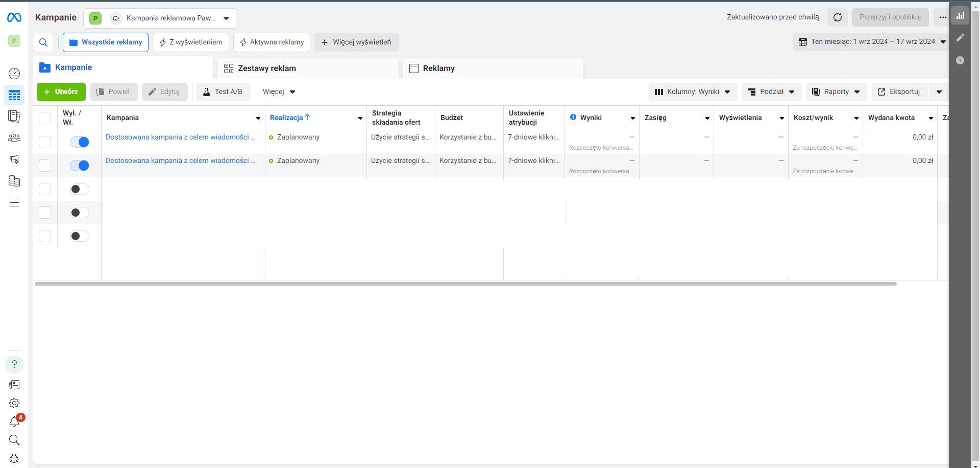
Task: Click the Eksportuj button
Action: point(899,92)
